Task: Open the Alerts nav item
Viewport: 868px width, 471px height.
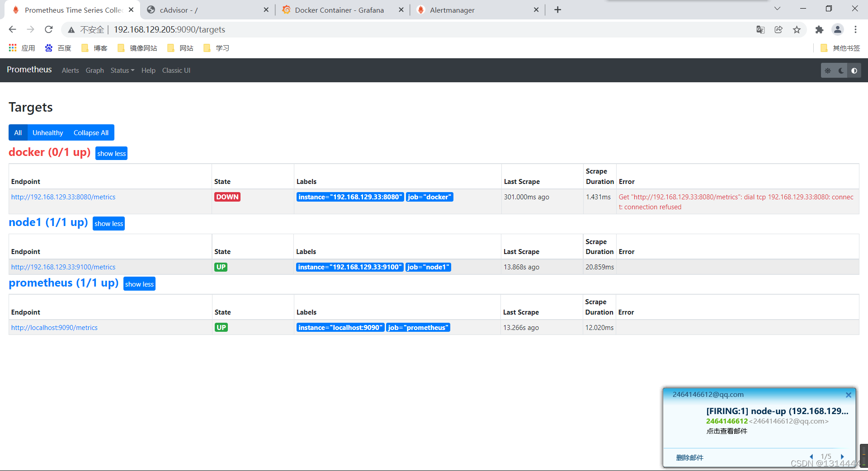Action: pos(70,71)
